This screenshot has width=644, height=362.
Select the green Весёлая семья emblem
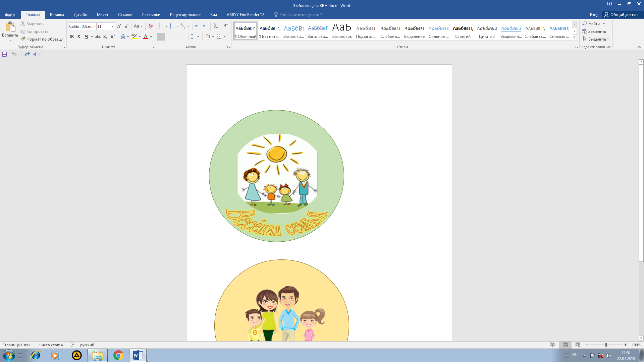coord(276,176)
